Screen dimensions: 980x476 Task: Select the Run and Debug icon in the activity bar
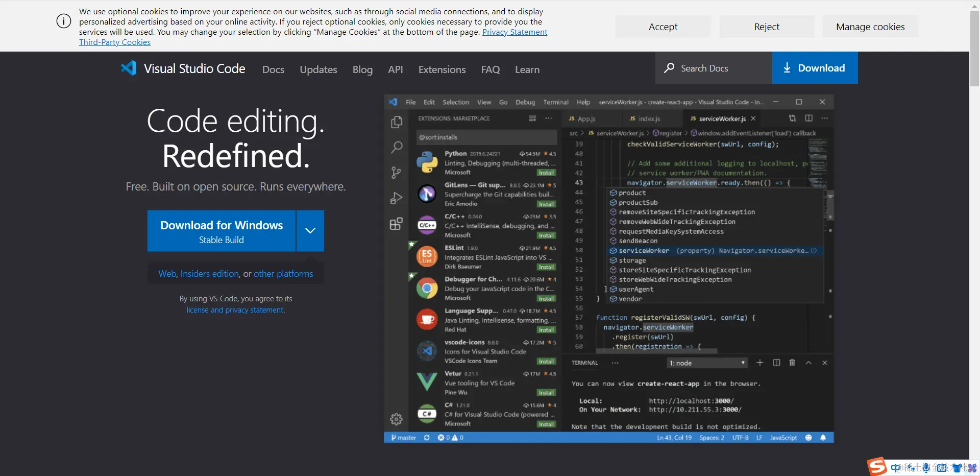397,198
